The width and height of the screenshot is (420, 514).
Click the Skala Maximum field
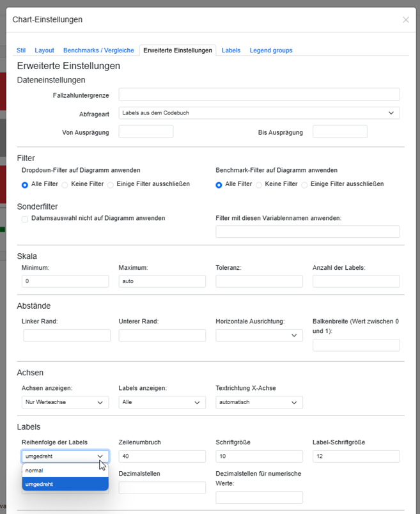pos(162,281)
